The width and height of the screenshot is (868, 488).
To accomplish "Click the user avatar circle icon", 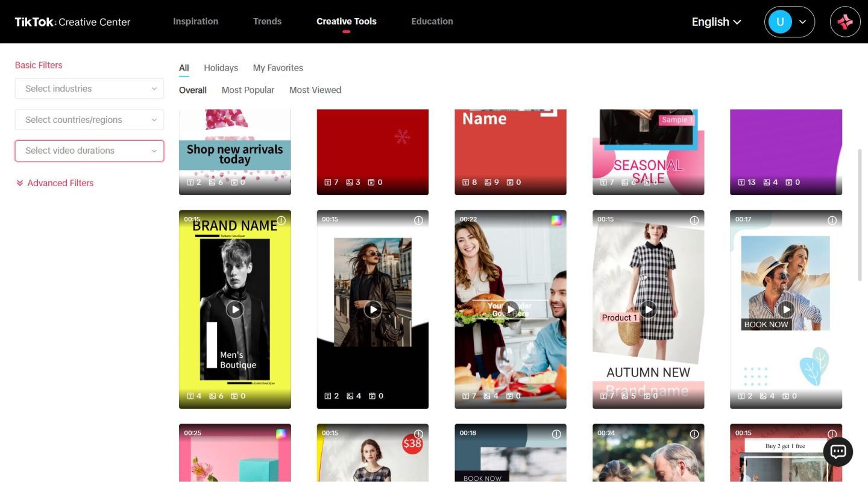I will 779,22.
